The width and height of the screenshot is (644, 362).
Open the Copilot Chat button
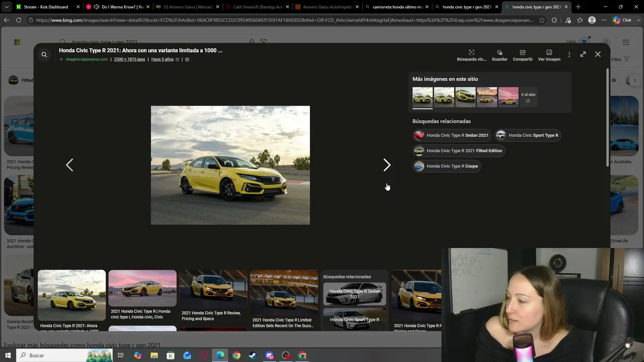622,20
